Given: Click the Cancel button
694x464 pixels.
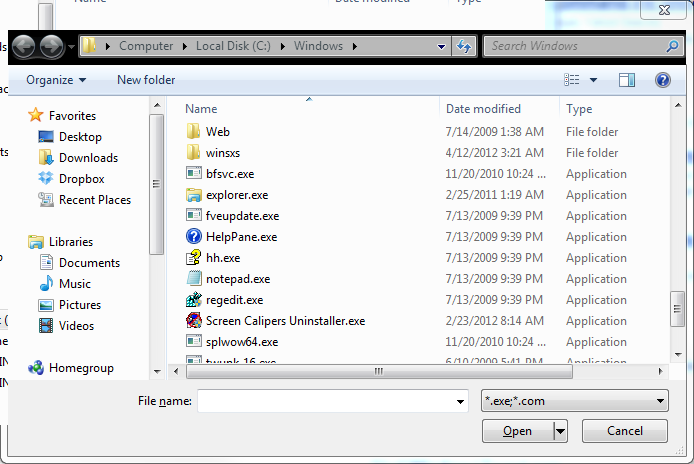Looking at the screenshot, I should [x=625, y=431].
